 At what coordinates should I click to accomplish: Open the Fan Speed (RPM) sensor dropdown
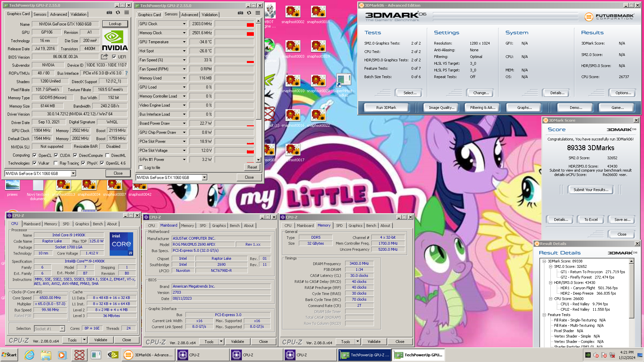[x=184, y=69]
